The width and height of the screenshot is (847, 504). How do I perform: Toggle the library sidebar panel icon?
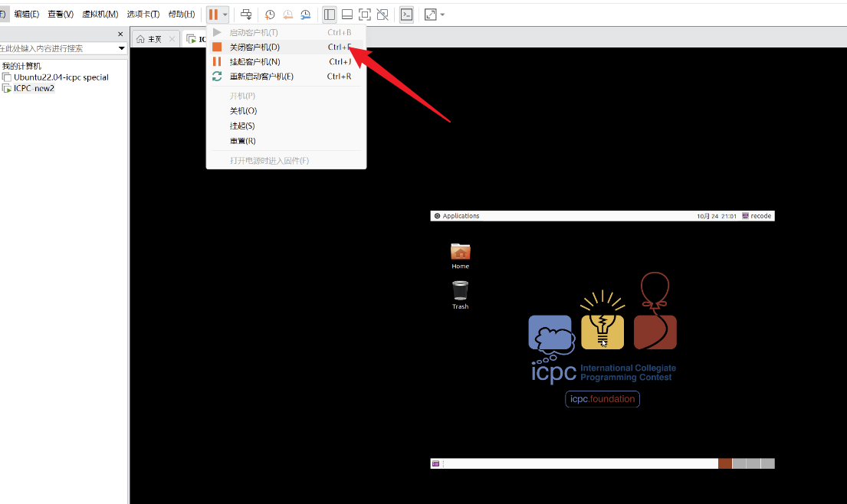[330, 15]
